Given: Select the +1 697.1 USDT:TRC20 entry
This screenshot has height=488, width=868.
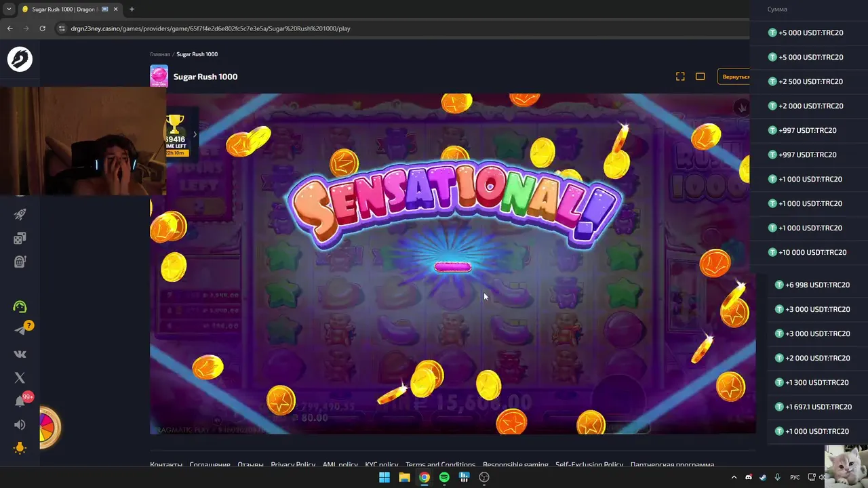Looking at the screenshot, I should click(x=812, y=407).
